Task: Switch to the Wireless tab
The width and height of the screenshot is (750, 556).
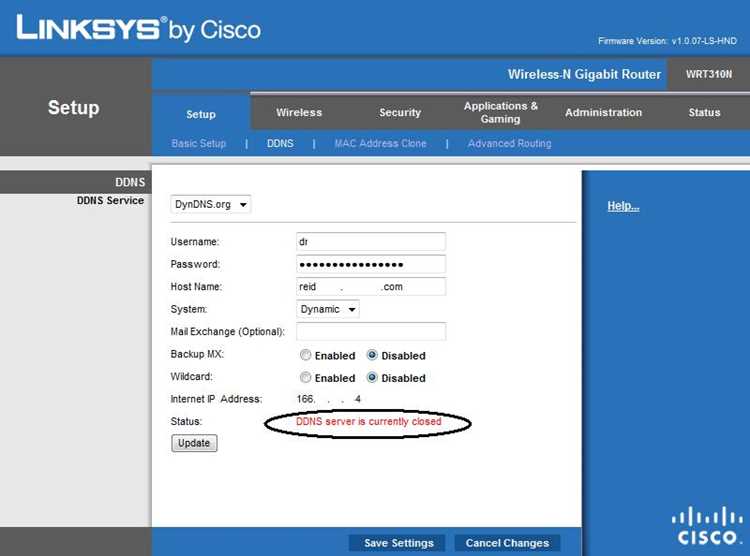Action: coord(299,112)
